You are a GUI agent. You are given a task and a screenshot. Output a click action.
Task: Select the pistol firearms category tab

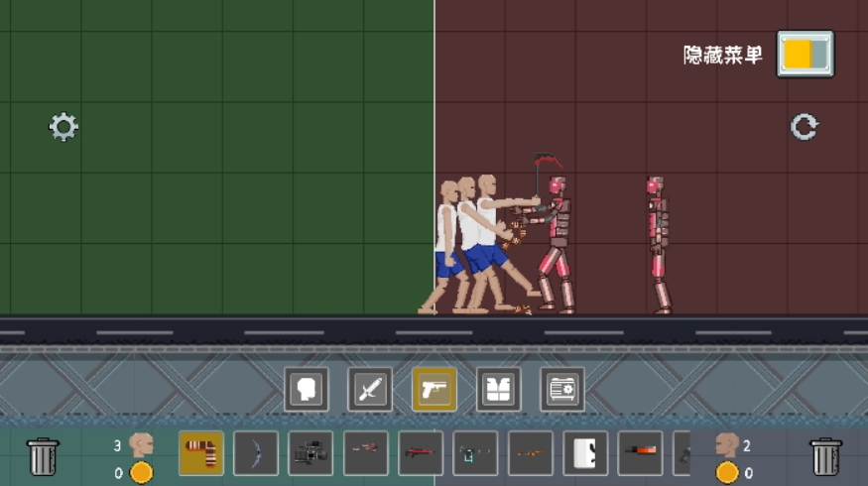pos(434,390)
